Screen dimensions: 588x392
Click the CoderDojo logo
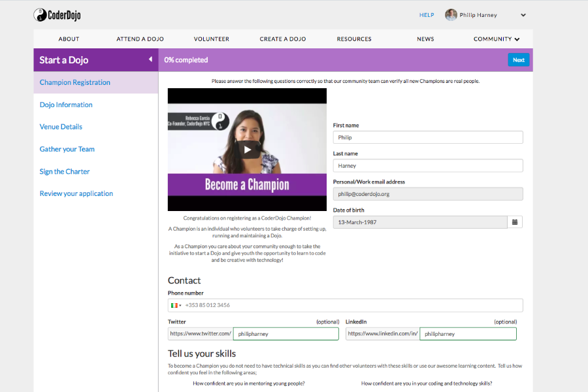tap(57, 15)
